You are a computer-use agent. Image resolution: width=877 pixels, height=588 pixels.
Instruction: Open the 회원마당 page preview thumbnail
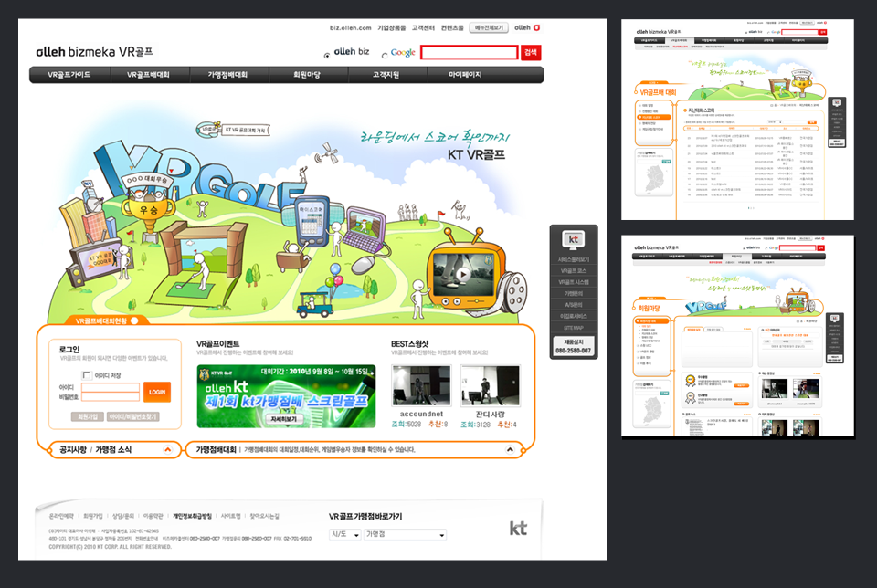(x=737, y=335)
